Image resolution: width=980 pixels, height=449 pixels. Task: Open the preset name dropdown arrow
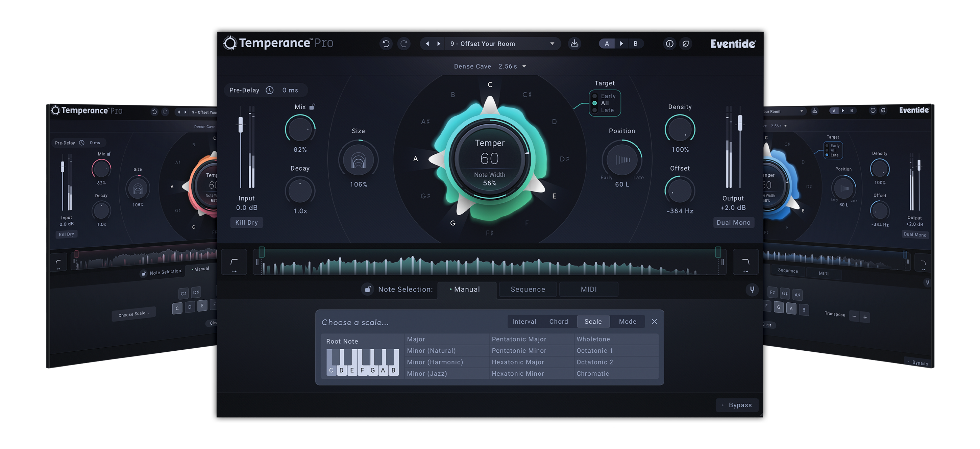[552, 44]
